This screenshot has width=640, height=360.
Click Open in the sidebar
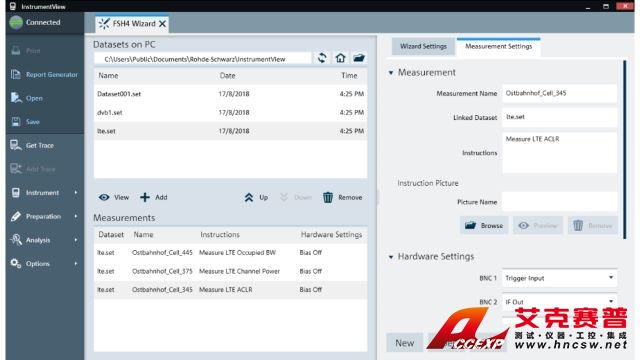(34, 98)
